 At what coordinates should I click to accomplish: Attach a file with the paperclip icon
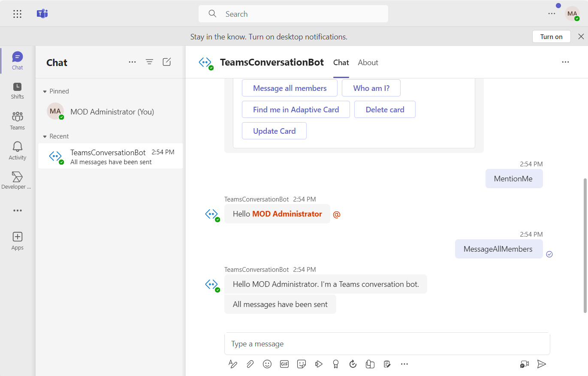[250, 364]
